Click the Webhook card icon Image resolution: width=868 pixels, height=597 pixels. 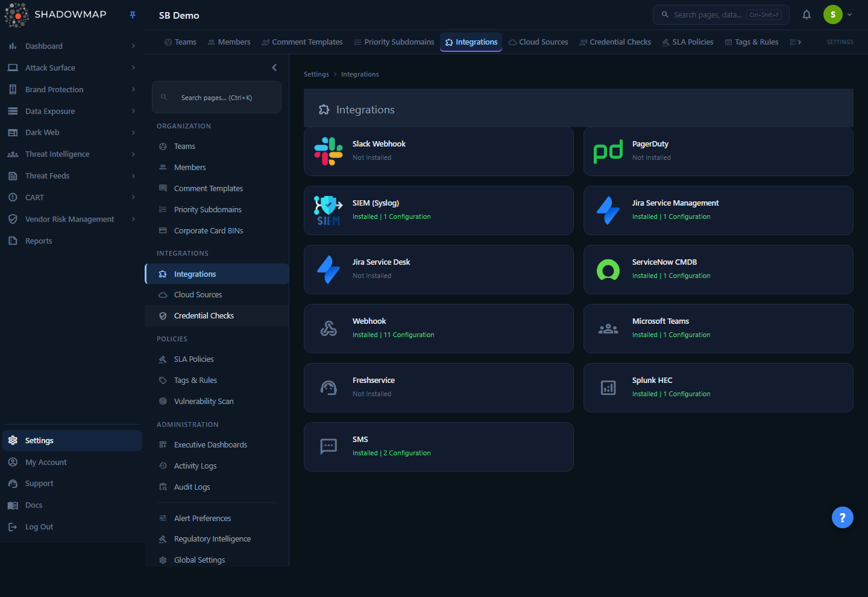point(329,329)
